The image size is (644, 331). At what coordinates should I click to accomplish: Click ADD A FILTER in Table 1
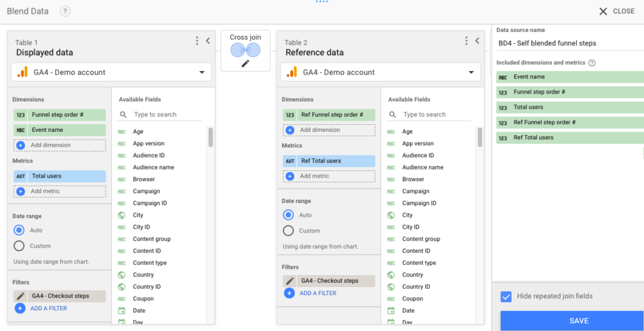pos(48,308)
